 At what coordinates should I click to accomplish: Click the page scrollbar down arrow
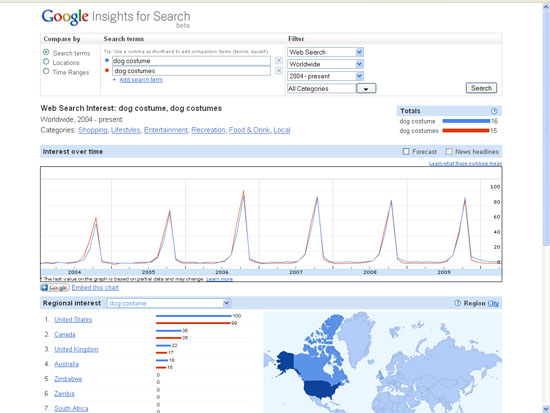tap(546, 409)
